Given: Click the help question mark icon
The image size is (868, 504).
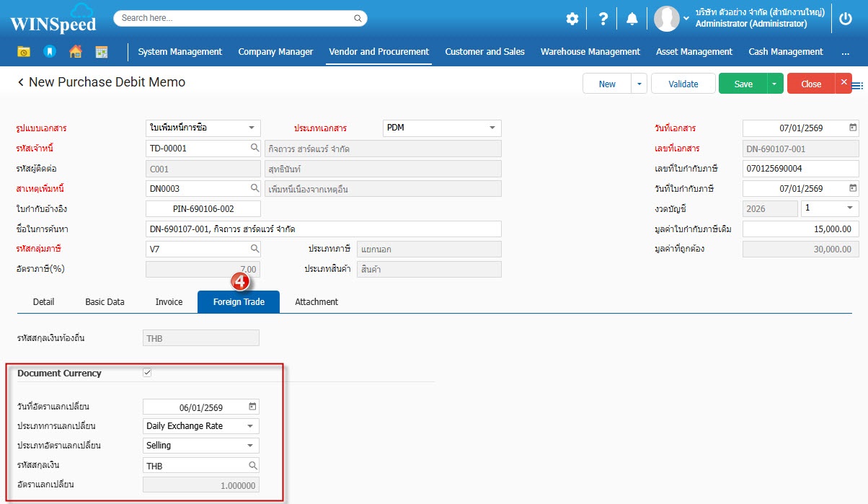Looking at the screenshot, I should point(603,19).
